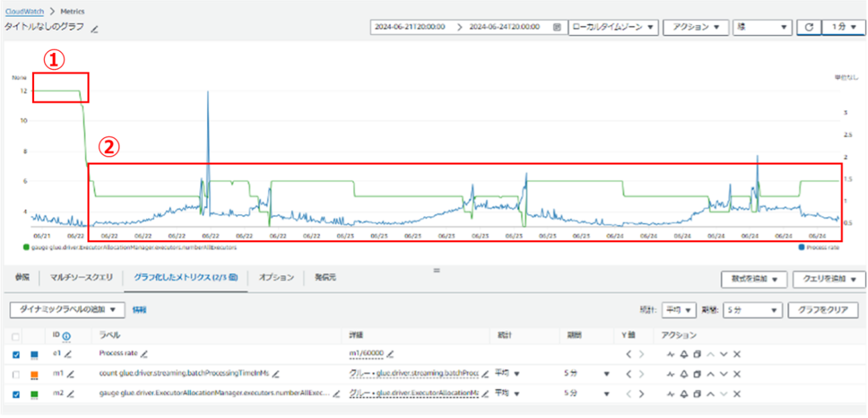
Task: Edit the Process rate label with pencil icon
Action: pos(144,354)
